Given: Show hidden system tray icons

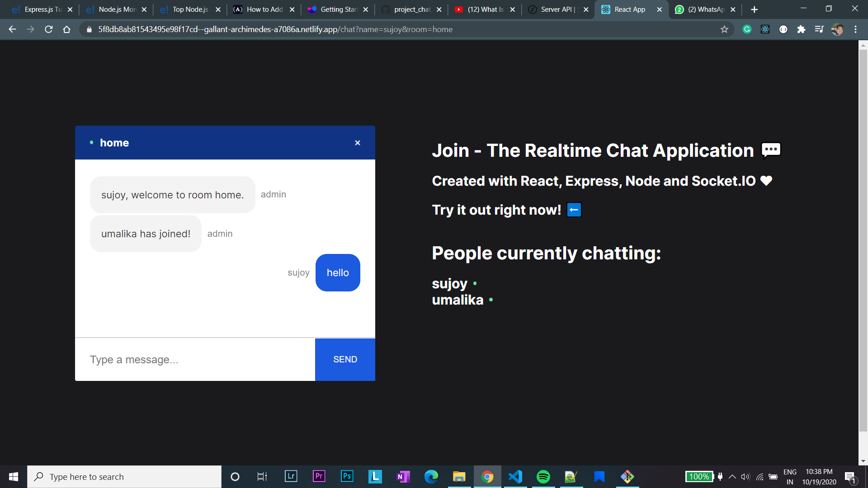Looking at the screenshot, I should point(732,477).
